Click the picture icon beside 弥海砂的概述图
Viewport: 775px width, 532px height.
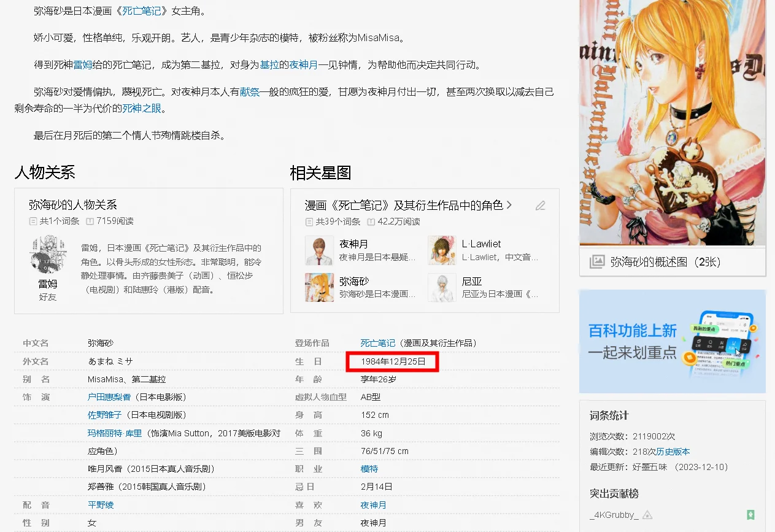pyautogui.click(x=596, y=262)
